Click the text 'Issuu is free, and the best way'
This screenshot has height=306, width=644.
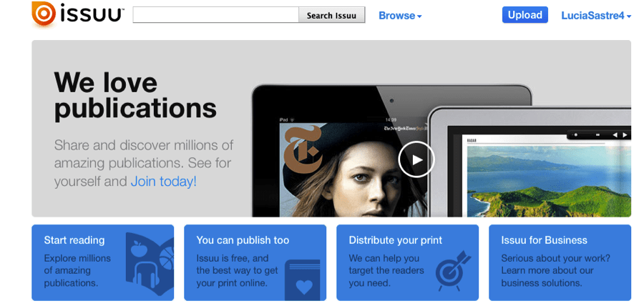[237, 265]
